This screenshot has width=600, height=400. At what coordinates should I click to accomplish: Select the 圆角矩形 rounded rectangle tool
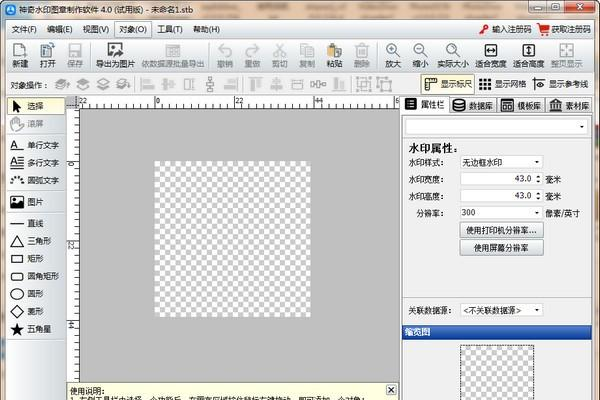(x=36, y=276)
